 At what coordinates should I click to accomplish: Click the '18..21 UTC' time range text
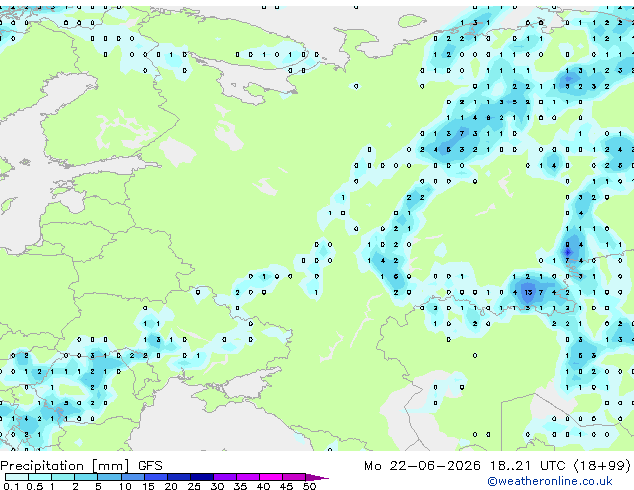527,466
